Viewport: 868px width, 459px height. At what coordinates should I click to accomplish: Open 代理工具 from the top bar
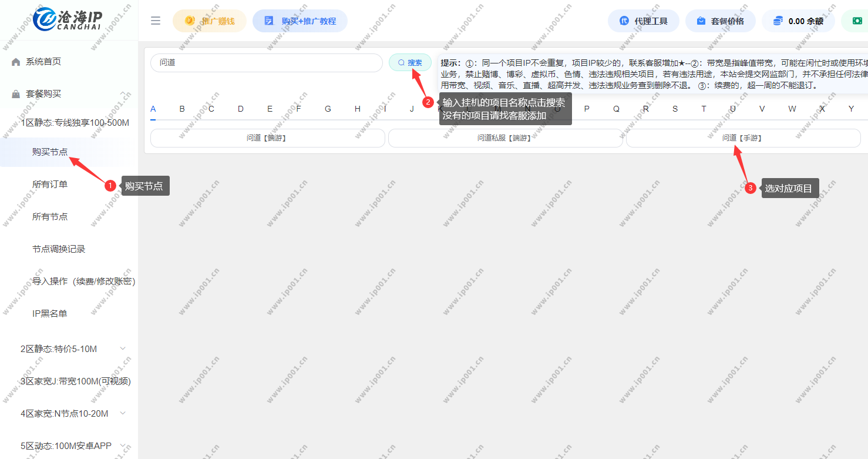point(644,21)
